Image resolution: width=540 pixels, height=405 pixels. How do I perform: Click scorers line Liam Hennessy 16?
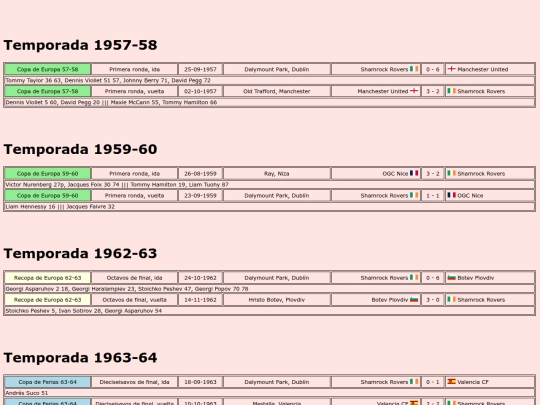[x=269, y=207]
